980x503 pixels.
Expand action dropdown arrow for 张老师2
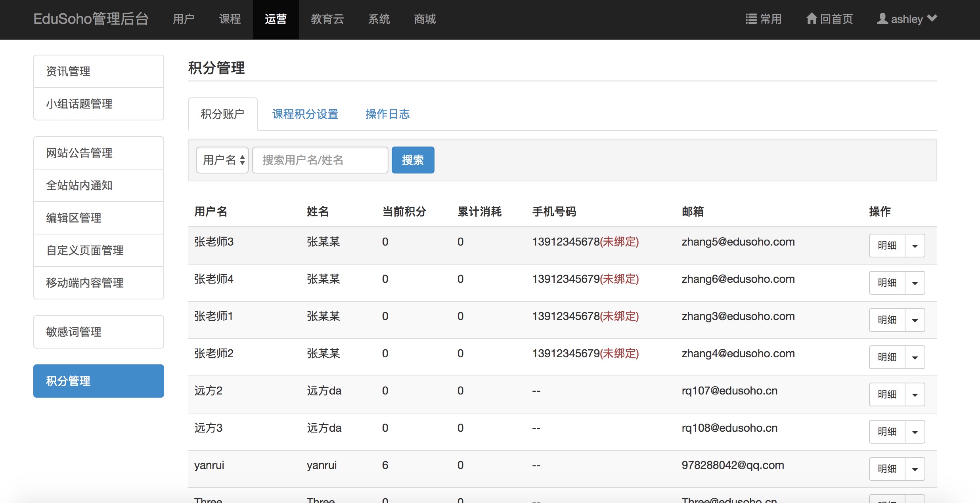point(915,357)
